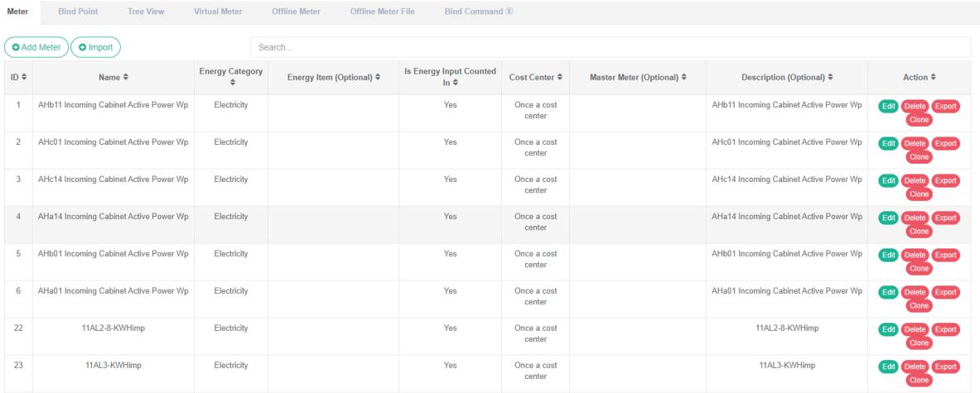Click the Add Meter button
This screenshot has width=980, height=393.
(x=36, y=47)
